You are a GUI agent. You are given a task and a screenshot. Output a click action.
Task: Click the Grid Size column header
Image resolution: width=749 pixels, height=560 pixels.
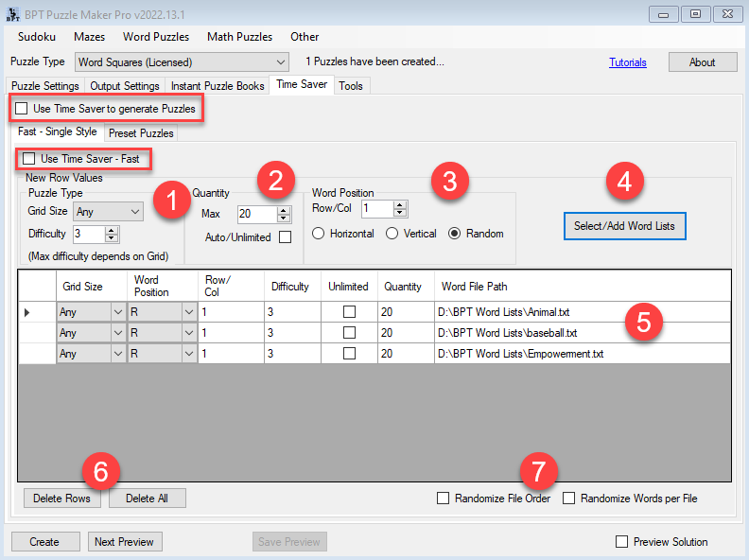click(x=92, y=287)
